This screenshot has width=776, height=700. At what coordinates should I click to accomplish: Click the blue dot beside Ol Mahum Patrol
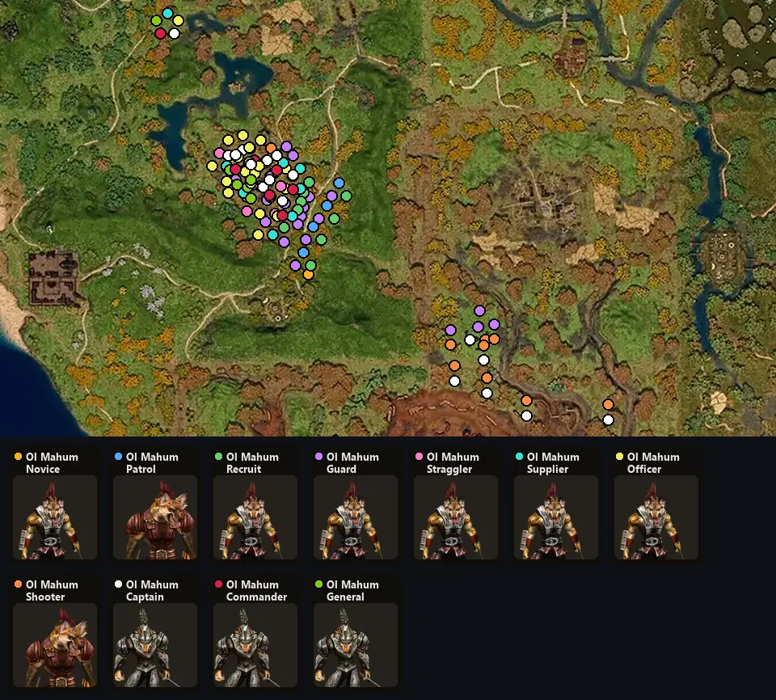(118, 457)
